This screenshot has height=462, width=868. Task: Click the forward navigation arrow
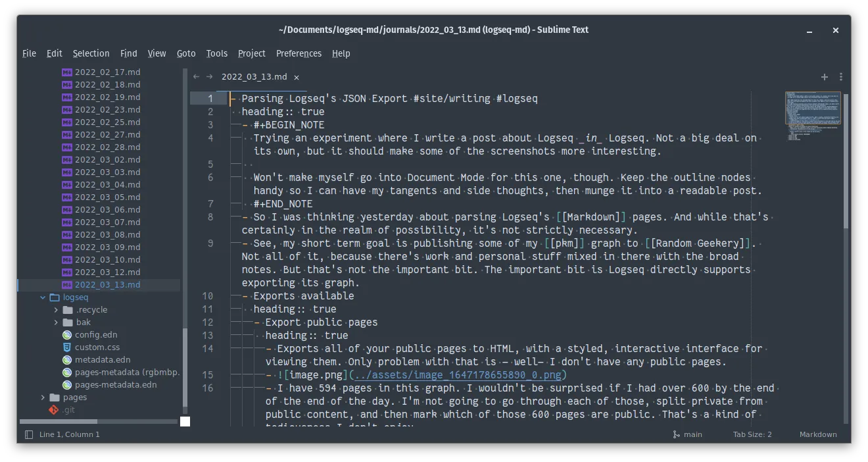tap(209, 77)
